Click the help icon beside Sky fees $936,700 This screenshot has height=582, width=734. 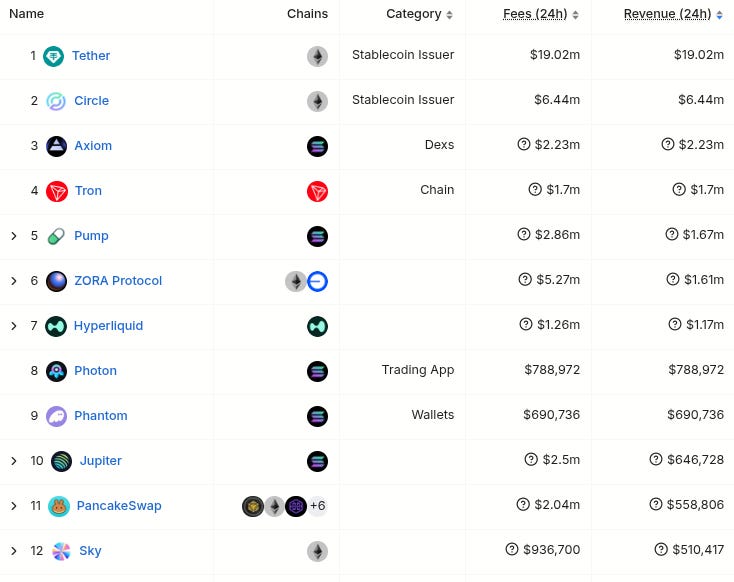coord(512,549)
